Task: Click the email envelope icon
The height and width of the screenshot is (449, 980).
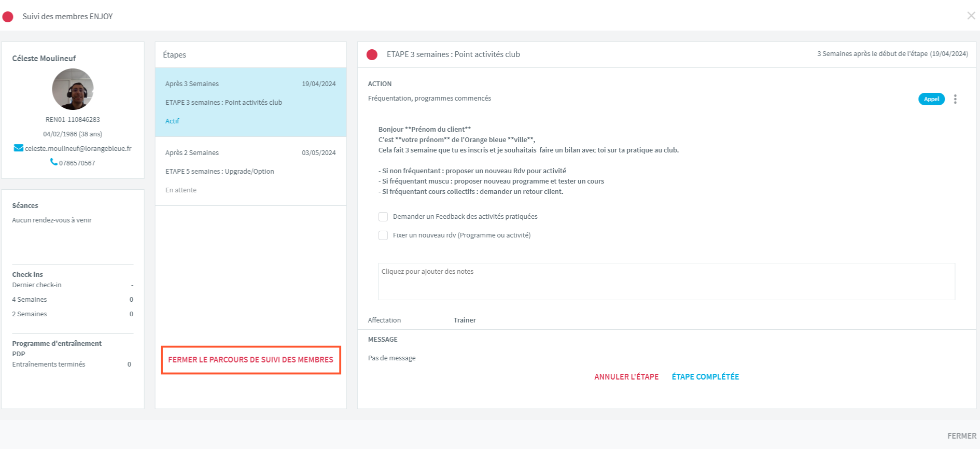Action: tap(18, 148)
